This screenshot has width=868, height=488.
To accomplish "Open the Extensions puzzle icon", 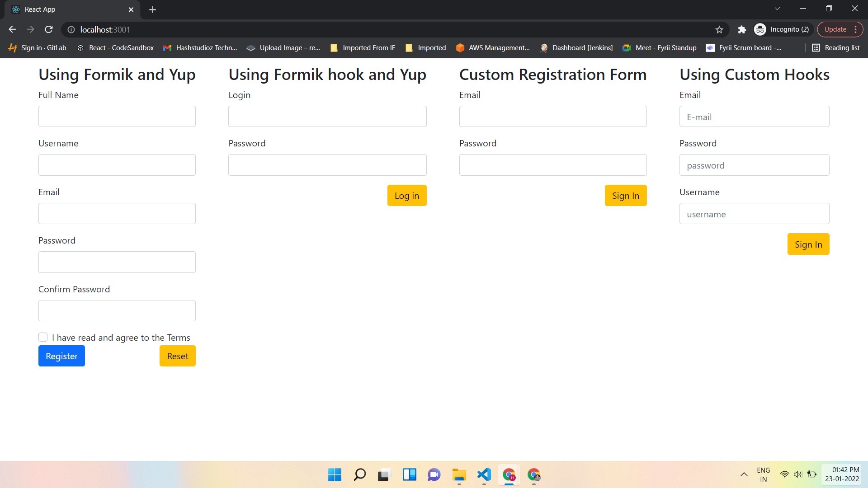I will click(x=742, y=30).
